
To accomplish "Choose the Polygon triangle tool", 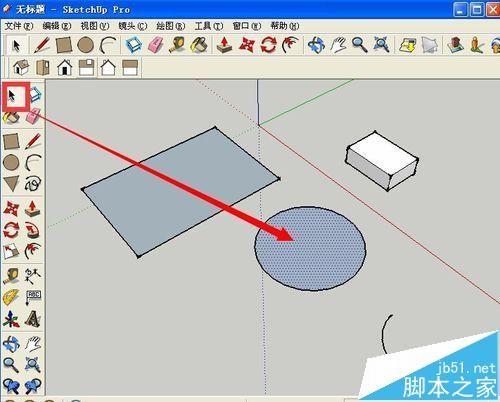I will pyautogui.click(x=11, y=184).
